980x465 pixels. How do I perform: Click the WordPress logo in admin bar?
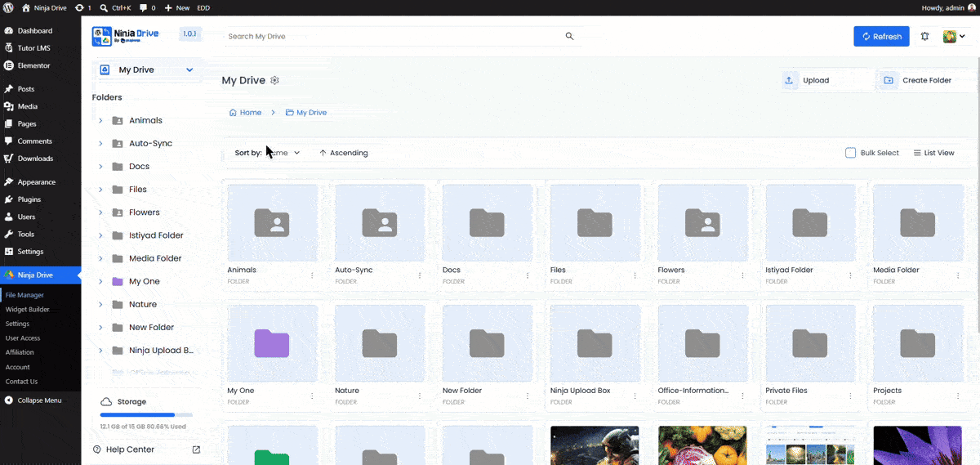pyautogui.click(x=9, y=7)
